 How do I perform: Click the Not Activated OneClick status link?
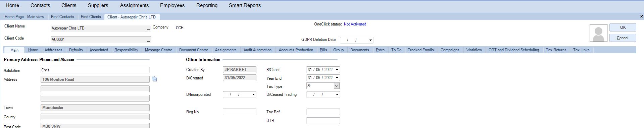click(x=355, y=24)
